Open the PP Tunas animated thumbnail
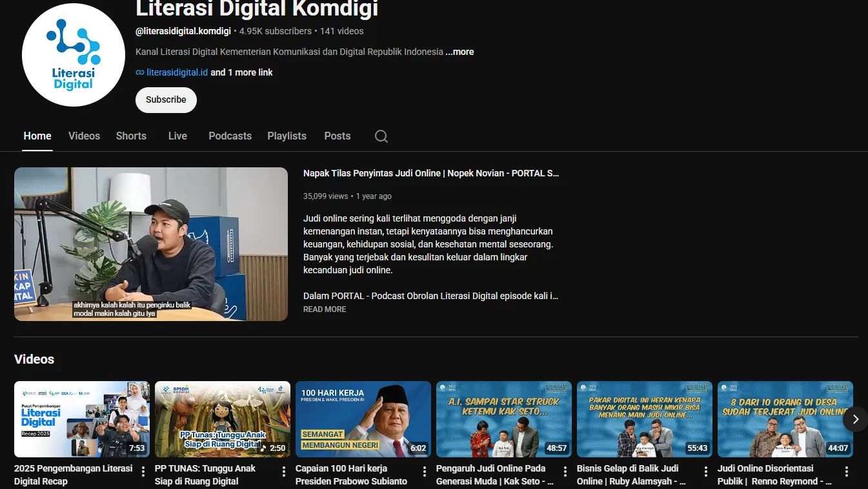 223,419
